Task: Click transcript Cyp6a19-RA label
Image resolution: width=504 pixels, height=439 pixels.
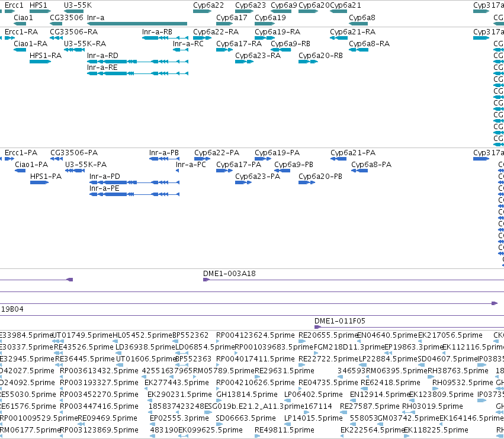Action: coord(277,31)
